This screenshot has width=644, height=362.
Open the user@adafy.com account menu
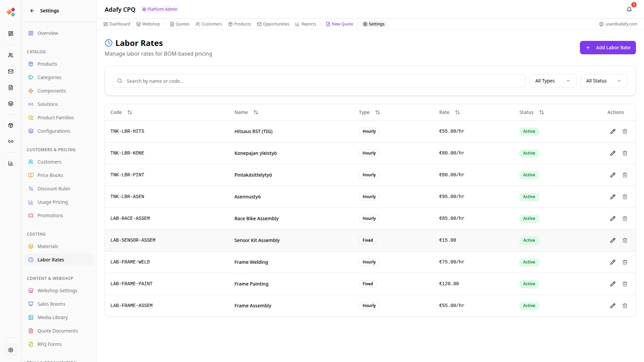[618, 24]
